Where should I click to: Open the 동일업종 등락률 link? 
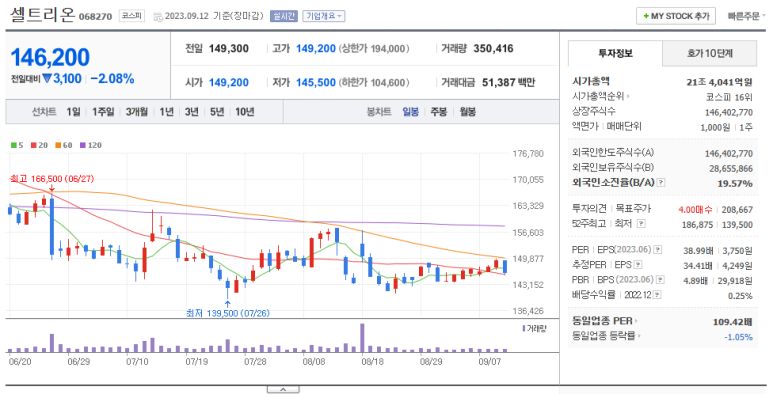pyautogui.click(x=604, y=336)
